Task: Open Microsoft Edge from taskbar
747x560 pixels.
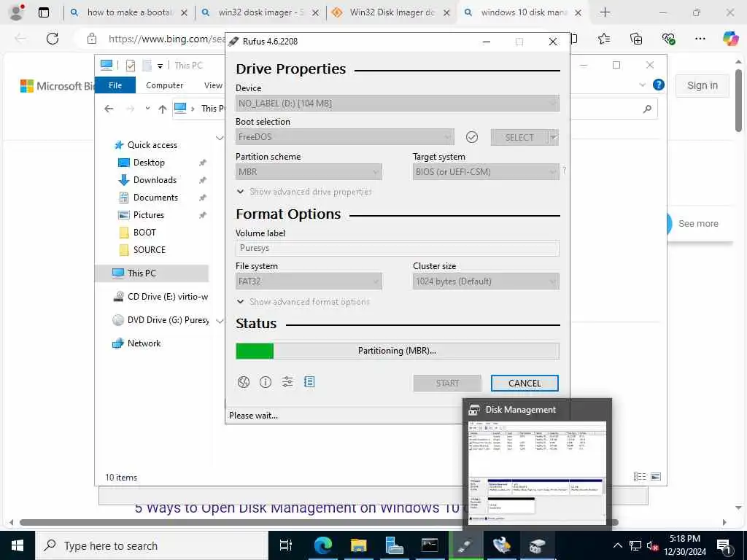Action: (322, 545)
